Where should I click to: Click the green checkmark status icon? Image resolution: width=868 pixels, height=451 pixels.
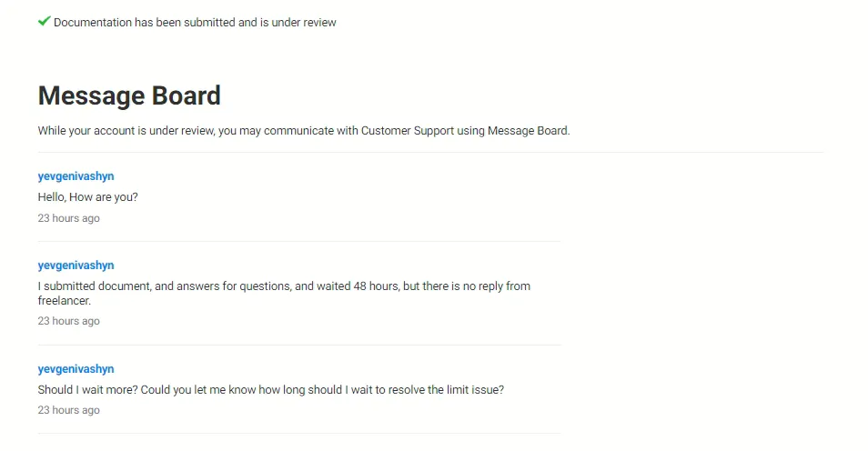(44, 21)
